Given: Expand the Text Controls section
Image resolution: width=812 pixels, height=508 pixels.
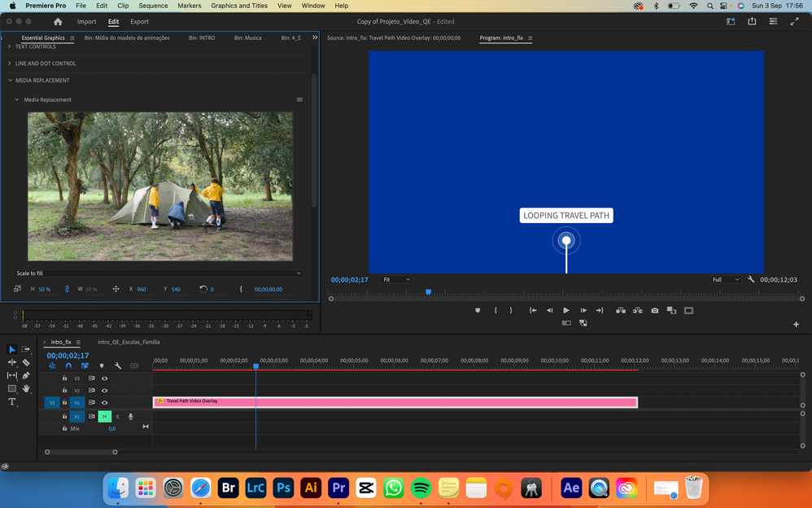Looking at the screenshot, I should tap(36, 46).
